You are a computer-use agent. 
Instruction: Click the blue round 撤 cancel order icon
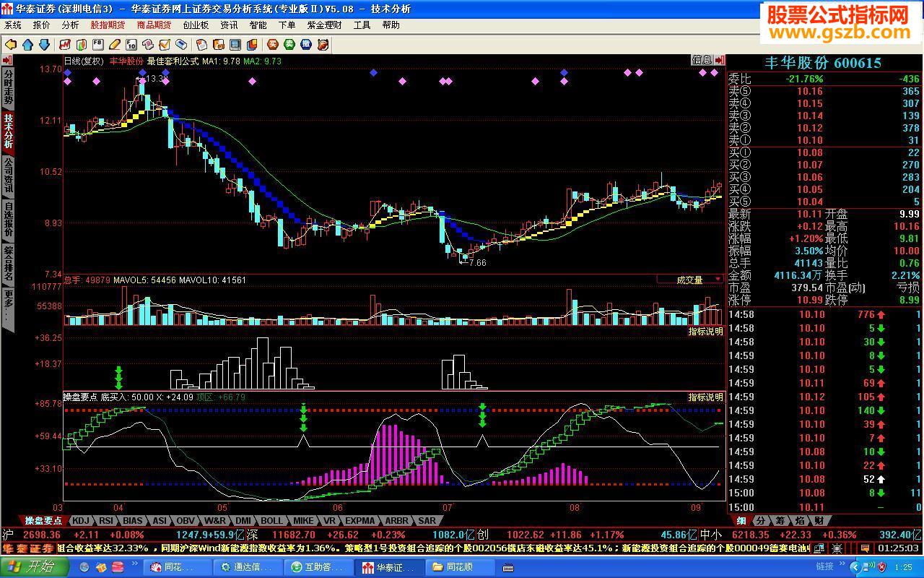306,45
